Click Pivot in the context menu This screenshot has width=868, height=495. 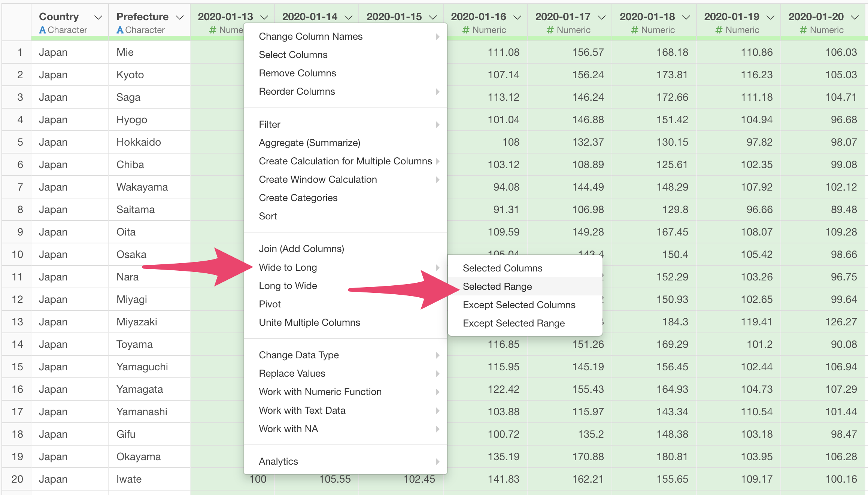point(270,304)
